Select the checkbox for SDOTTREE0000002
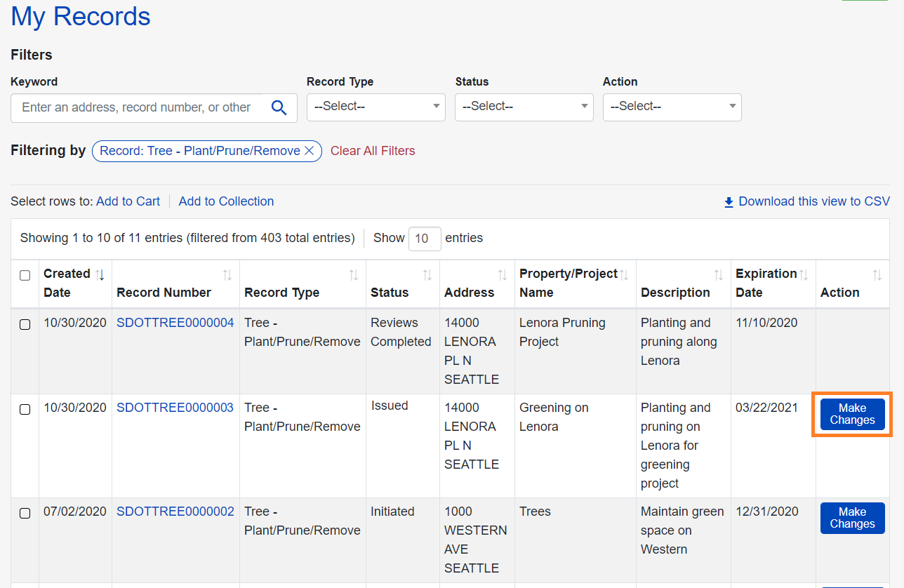 tap(25, 513)
